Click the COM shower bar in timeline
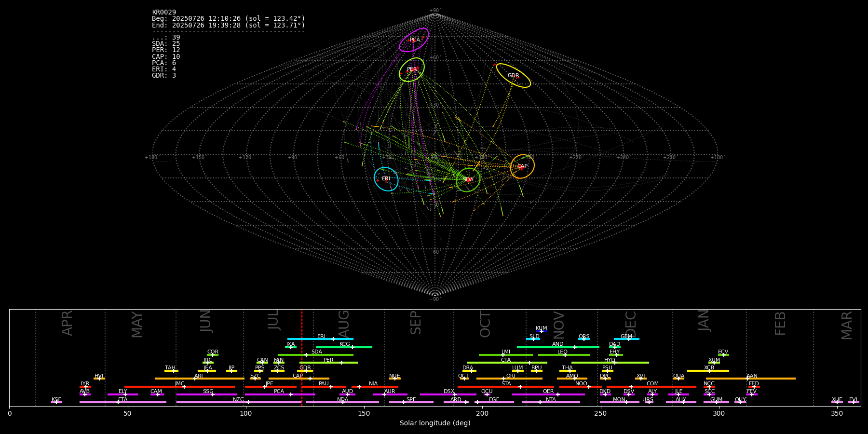Screen dimensions: 868x434 coord(651,386)
